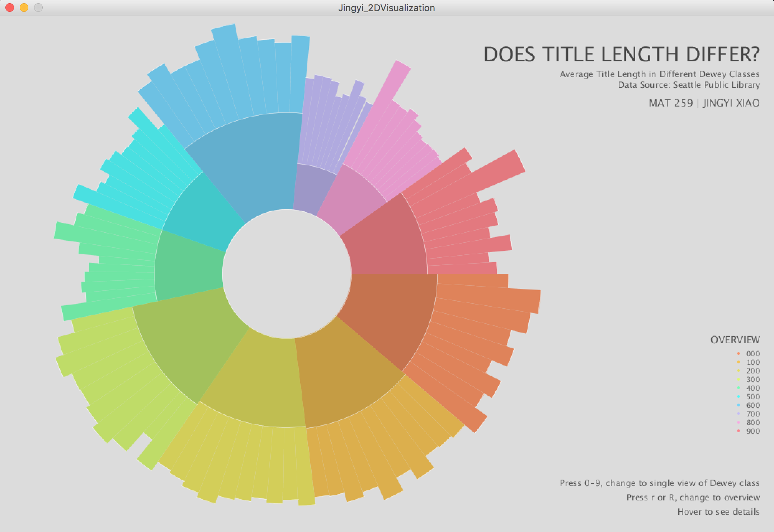Image resolution: width=774 pixels, height=532 pixels.
Task: Select the 900 label in the legend
Action: (753, 431)
